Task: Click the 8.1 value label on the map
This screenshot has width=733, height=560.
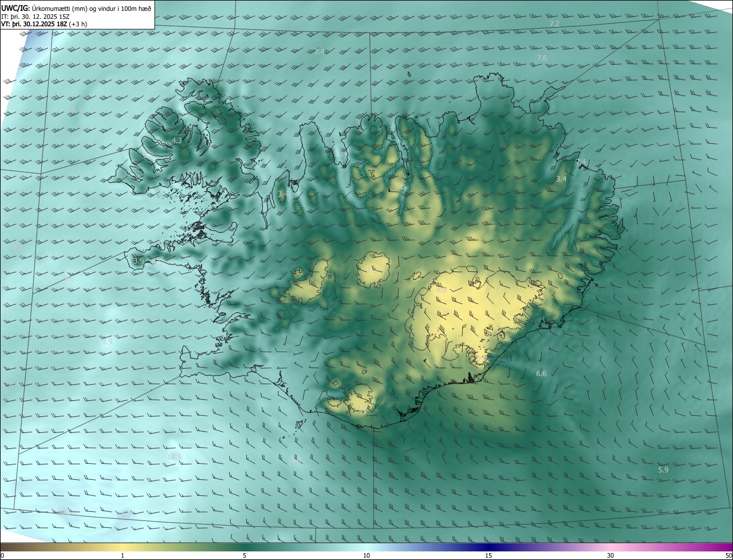Action: (77, 109)
